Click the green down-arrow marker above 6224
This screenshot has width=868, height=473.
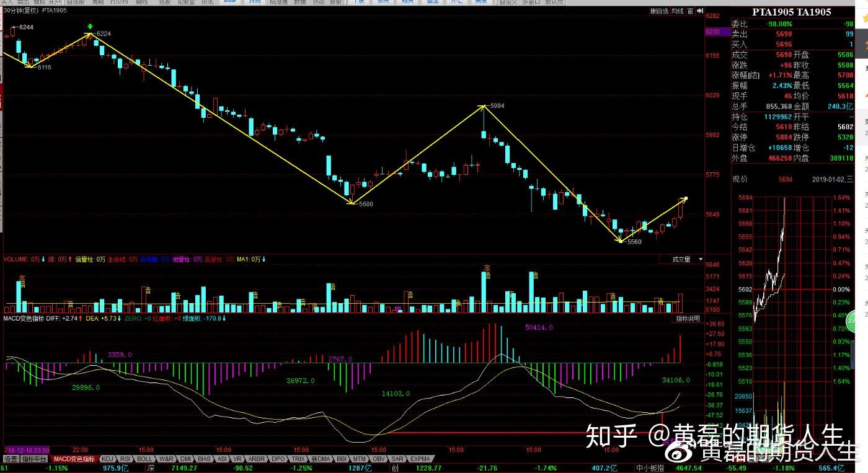click(91, 27)
